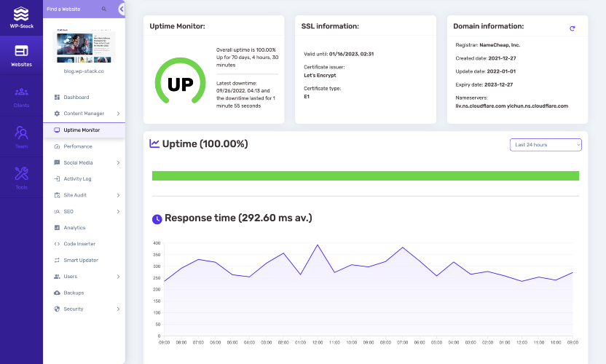Screen dimensions: 606x364
Task: Click the Content Manager gear icon
Action: click(x=58, y=114)
